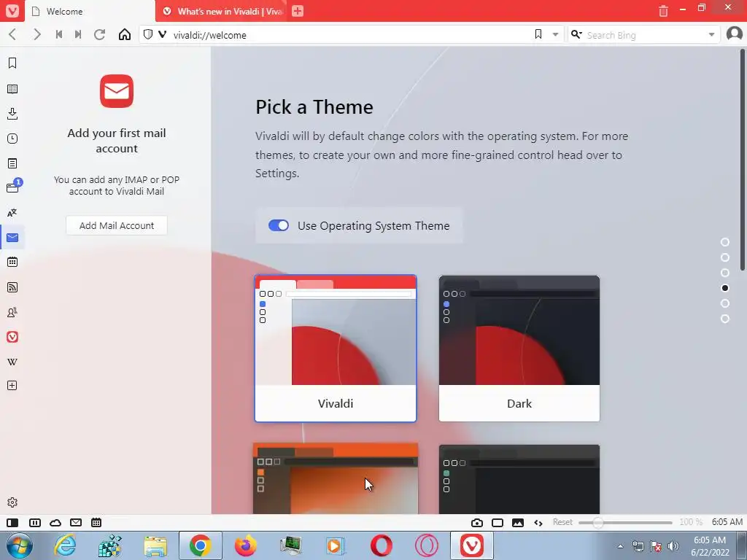Image resolution: width=747 pixels, height=560 pixels.
Task: Toggle images and animations icon
Action: click(x=518, y=523)
